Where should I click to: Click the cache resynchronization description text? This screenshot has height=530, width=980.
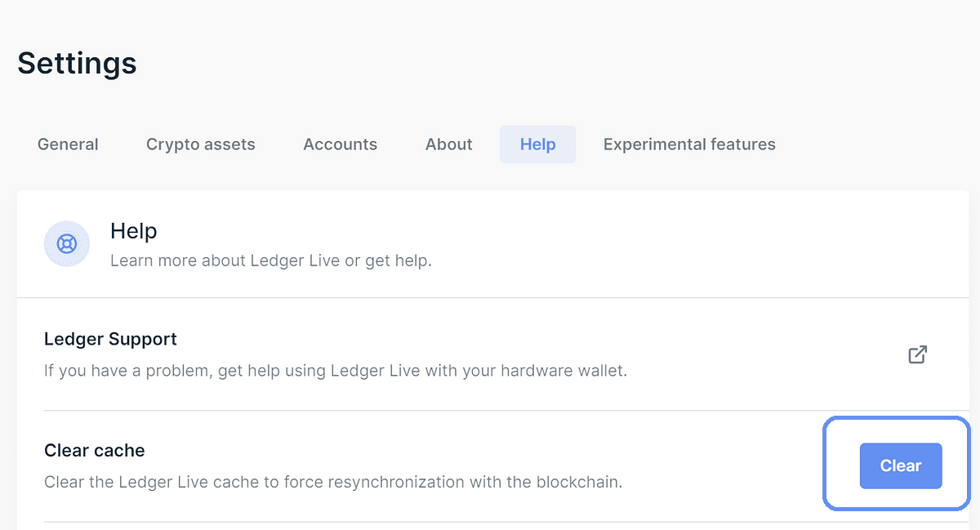click(x=333, y=482)
